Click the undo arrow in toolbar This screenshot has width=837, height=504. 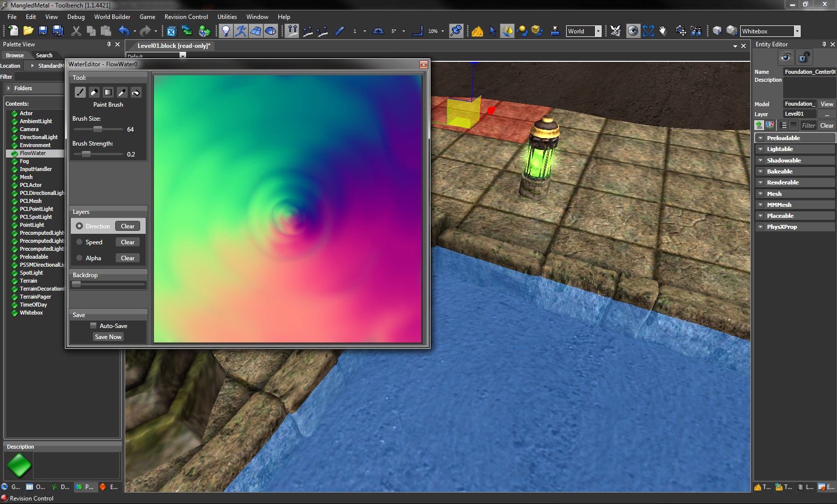coord(124,31)
